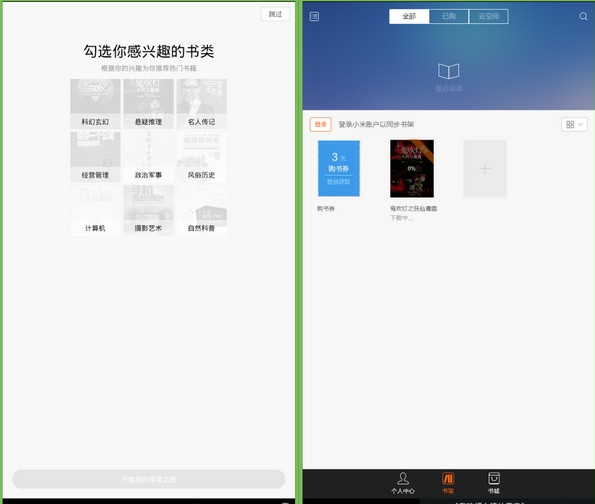This screenshot has width=595, height=504.
Task: Go to 个人中心 in bottom bar
Action: click(403, 483)
